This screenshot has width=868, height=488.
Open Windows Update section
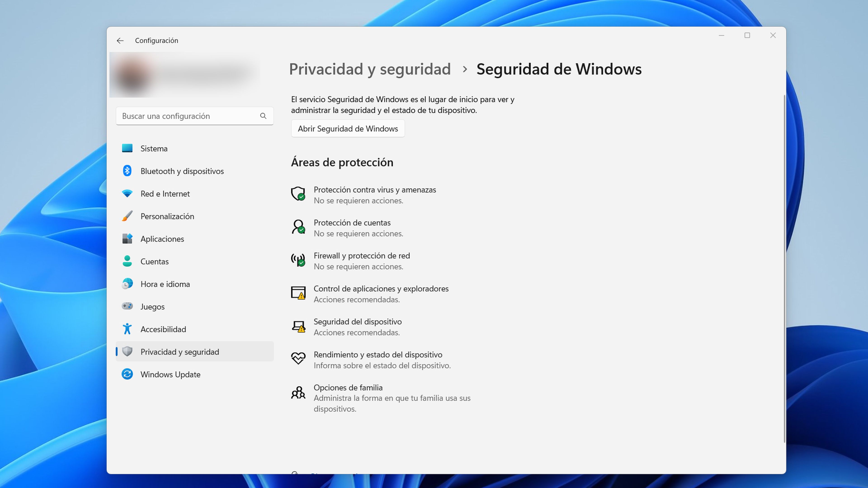(x=194, y=375)
